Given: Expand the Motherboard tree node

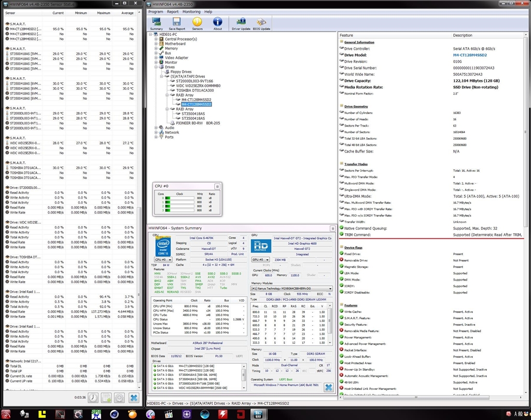Looking at the screenshot, I should click(156, 44).
